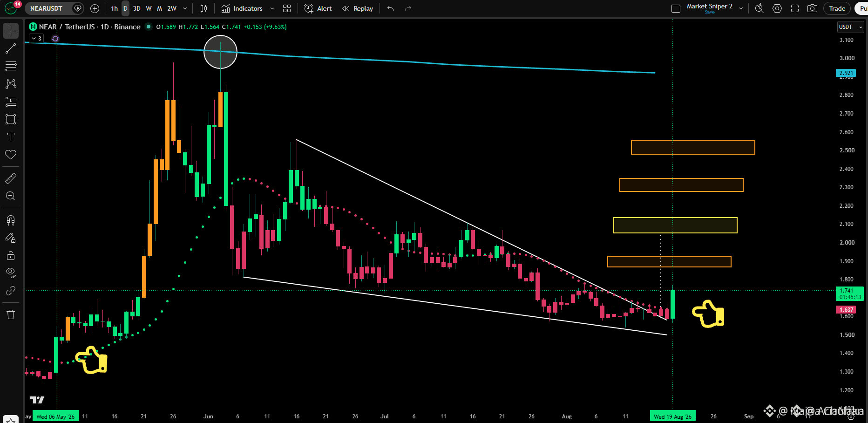868x423 pixels.
Task: Select the text annotation tool
Action: [11, 137]
